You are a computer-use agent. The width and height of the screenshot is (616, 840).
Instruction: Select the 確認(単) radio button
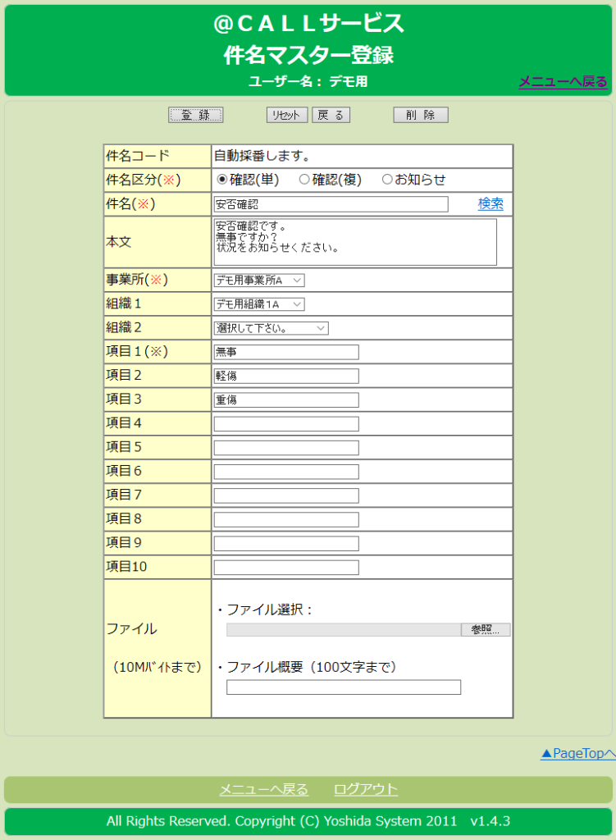tap(221, 180)
